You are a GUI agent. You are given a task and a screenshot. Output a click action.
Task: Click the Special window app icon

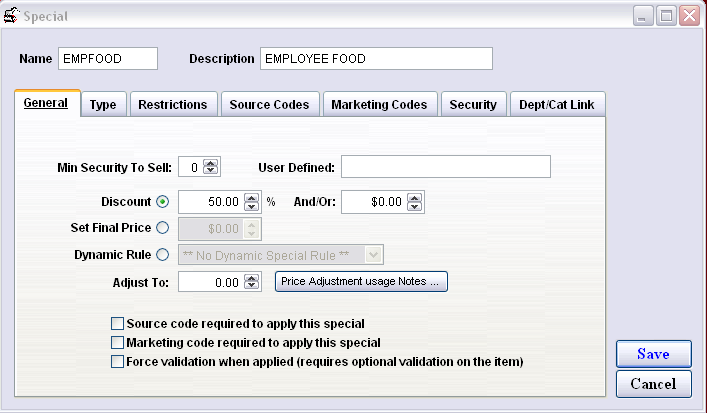pos(11,15)
